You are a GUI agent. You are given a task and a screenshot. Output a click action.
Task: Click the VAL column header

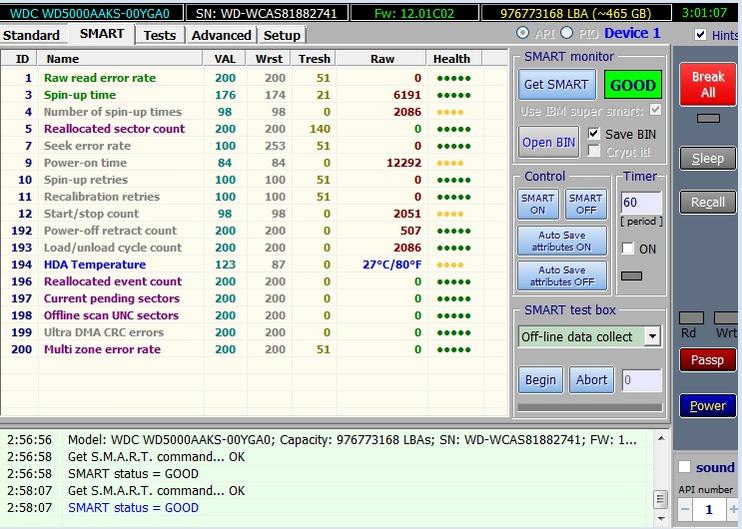pos(224,59)
